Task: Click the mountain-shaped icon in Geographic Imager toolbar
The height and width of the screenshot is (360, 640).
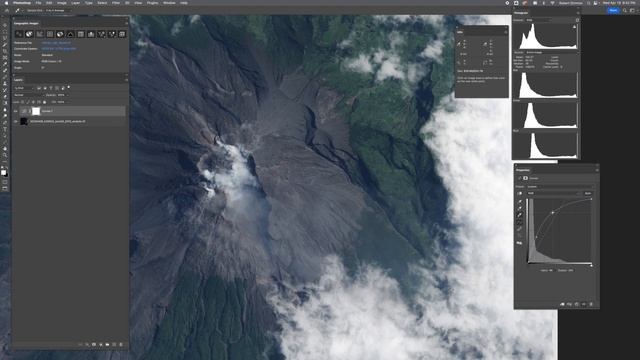Action: point(70,34)
